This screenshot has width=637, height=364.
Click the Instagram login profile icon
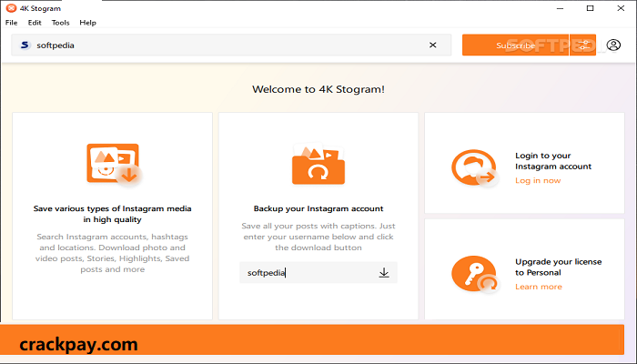point(474,168)
